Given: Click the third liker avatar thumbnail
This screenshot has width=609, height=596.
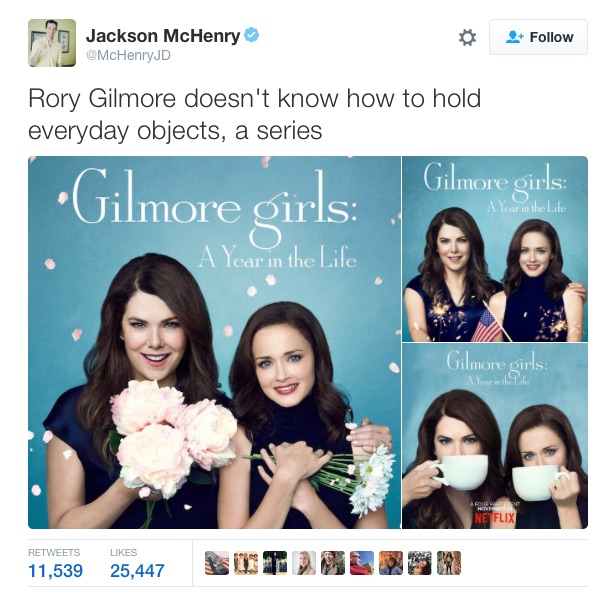Looking at the screenshot, I should [275, 563].
